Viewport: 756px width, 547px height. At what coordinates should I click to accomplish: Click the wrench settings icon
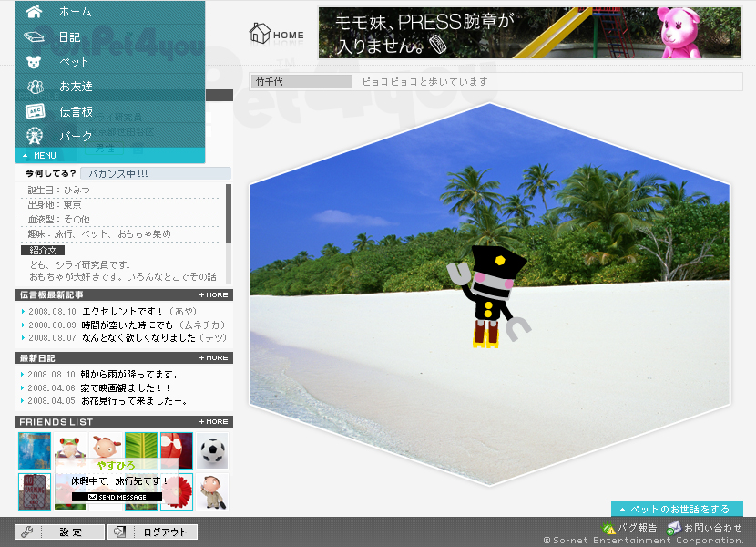tap(27, 532)
